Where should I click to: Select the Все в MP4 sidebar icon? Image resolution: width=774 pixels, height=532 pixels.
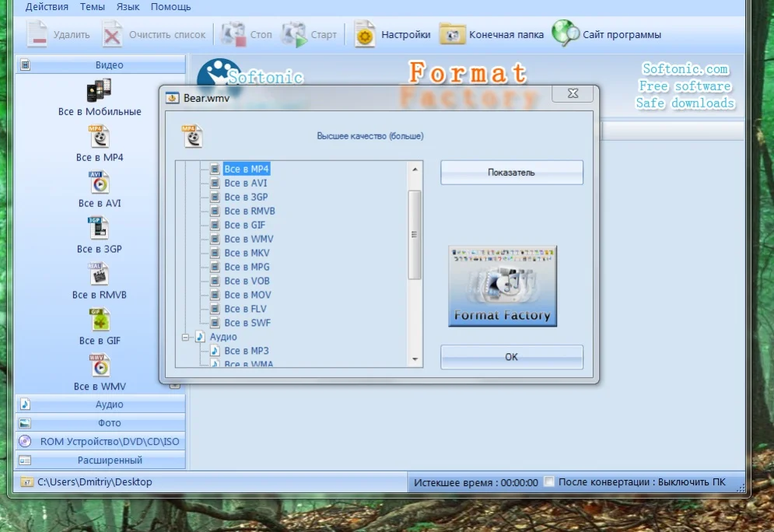100,137
